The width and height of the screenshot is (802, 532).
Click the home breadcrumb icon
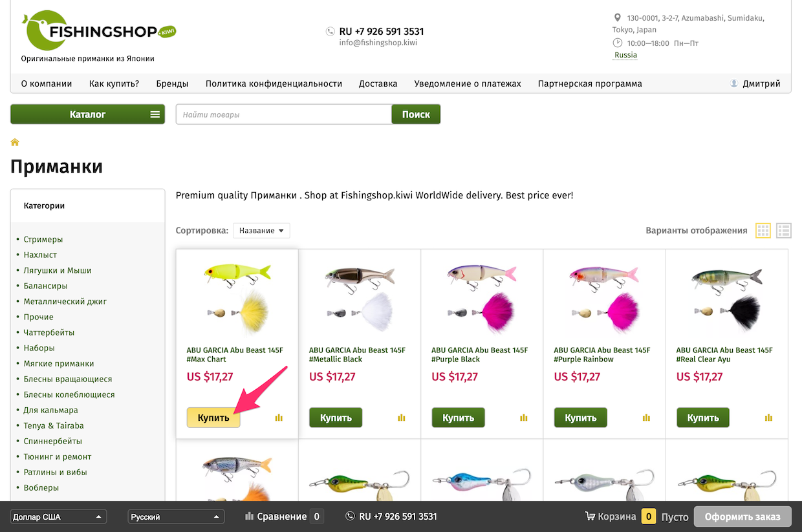click(15, 142)
